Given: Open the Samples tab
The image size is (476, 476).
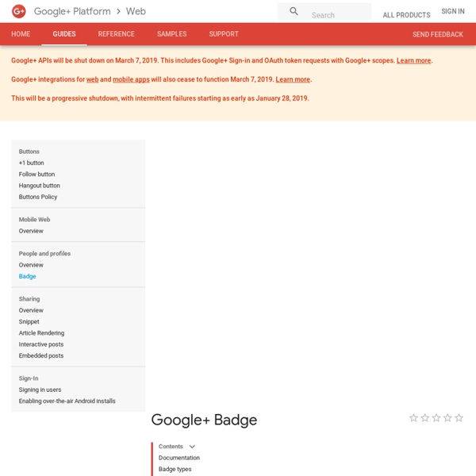Looking at the screenshot, I should point(172,34).
